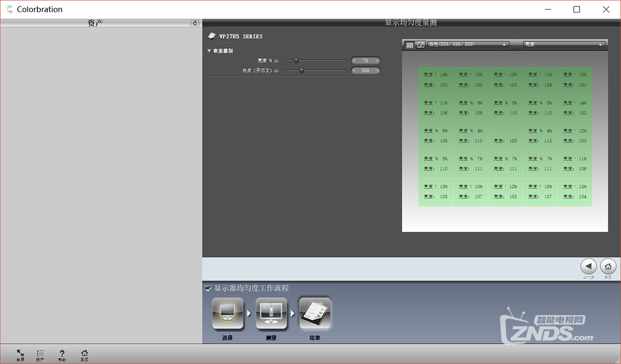Click the 全屏 fullscreen icon in bottom bar
621x364 pixels.
pos(20,354)
